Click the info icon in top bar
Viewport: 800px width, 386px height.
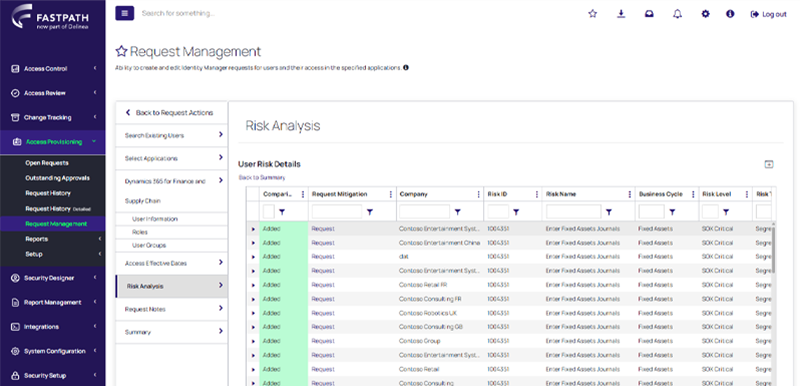(730, 14)
